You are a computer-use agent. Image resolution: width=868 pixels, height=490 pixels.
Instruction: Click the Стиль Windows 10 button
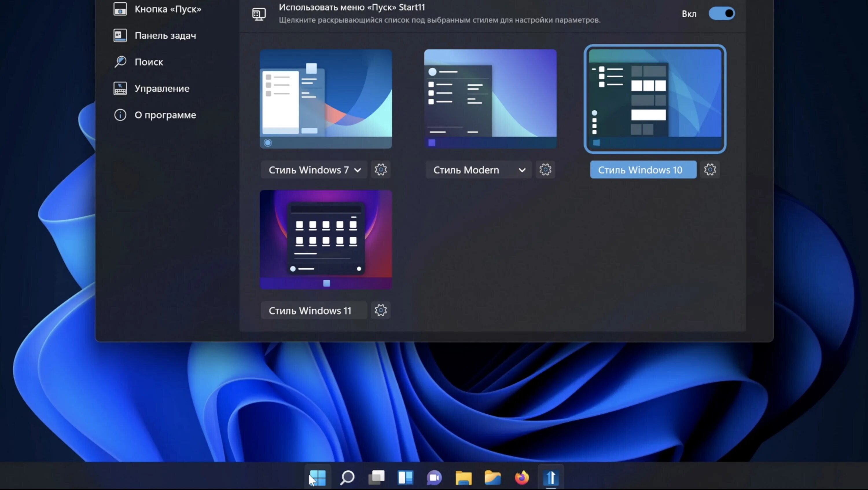643,170
